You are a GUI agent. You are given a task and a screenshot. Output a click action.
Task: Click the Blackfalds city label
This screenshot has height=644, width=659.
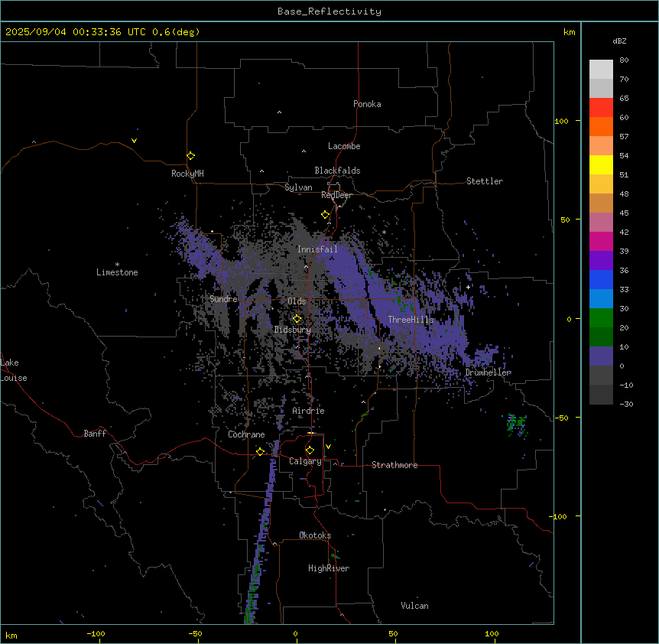(x=337, y=171)
